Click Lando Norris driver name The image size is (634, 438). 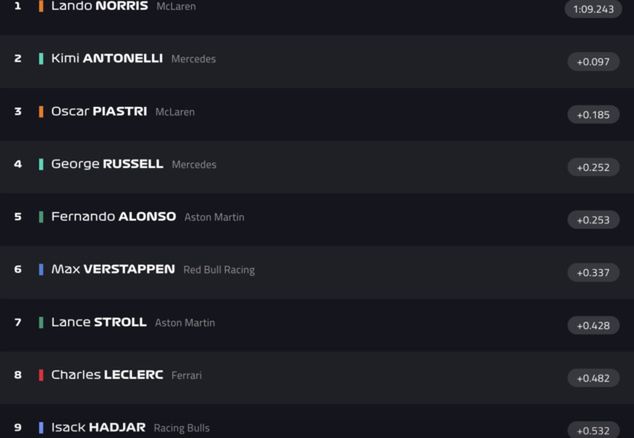(99, 7)
